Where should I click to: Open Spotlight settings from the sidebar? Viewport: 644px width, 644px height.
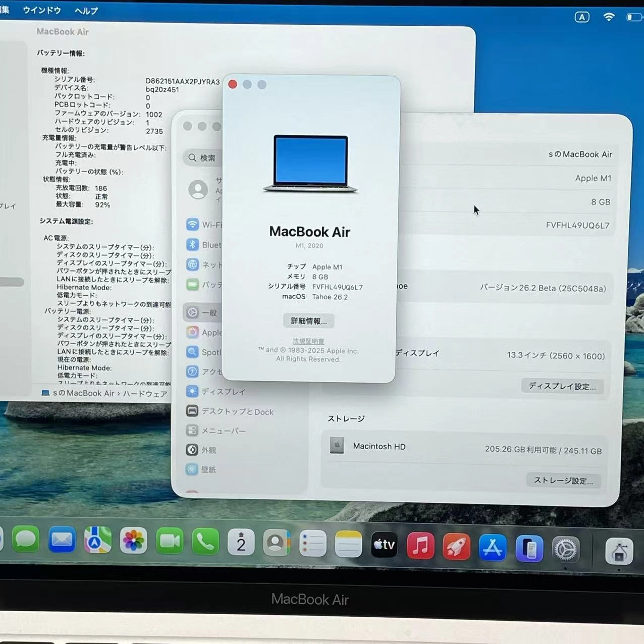pyautogui.click(x=209, y=352)
